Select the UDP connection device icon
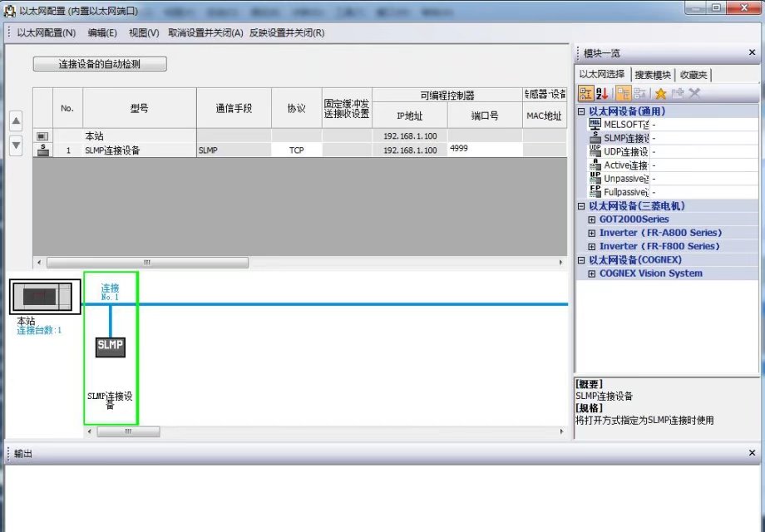 [x=595, y=151]
